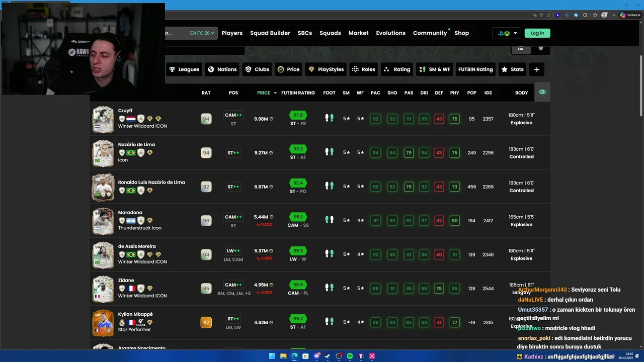The height and width of the screenshot is (362, 644).
Task: Open the browser favorites list icon
Action: pyautogui.click(x=595, y=15)
